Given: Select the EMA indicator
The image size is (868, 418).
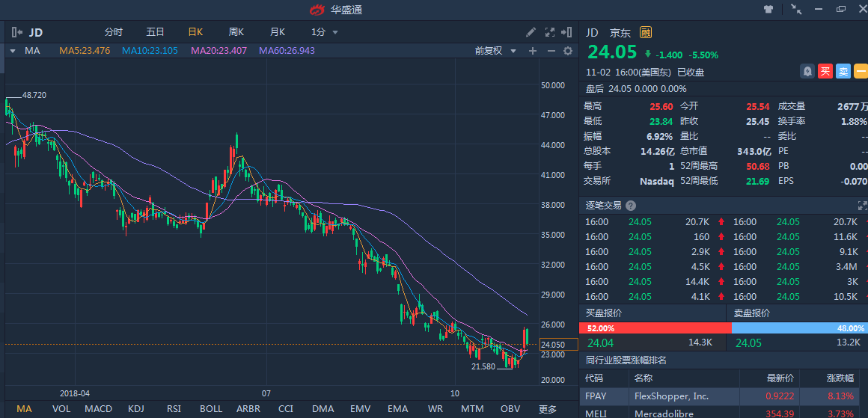Looking at the screenshot, I should [x=397, y=409].
